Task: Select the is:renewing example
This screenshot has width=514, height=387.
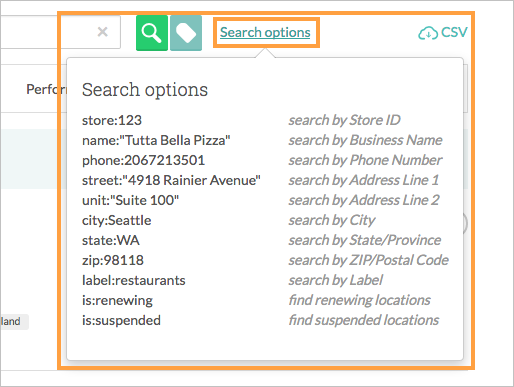Action: (x=117, y=300)
